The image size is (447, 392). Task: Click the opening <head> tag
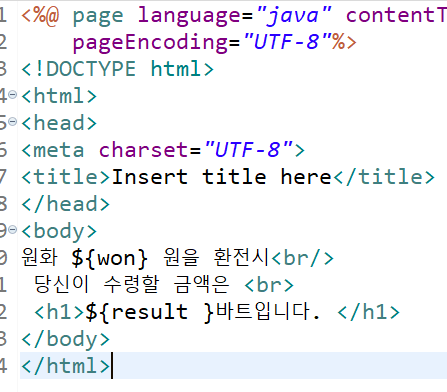59,123
